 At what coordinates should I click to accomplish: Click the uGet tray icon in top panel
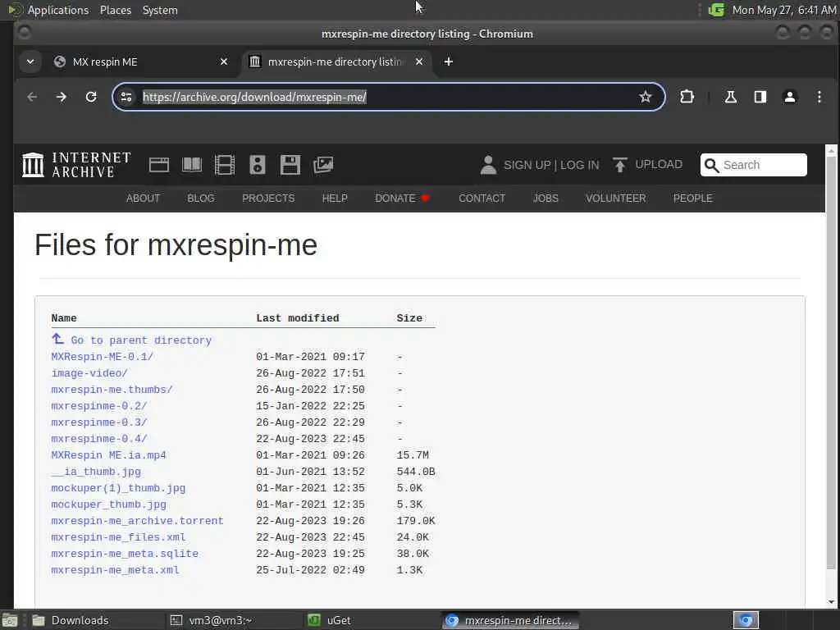(x=715, y=10)
